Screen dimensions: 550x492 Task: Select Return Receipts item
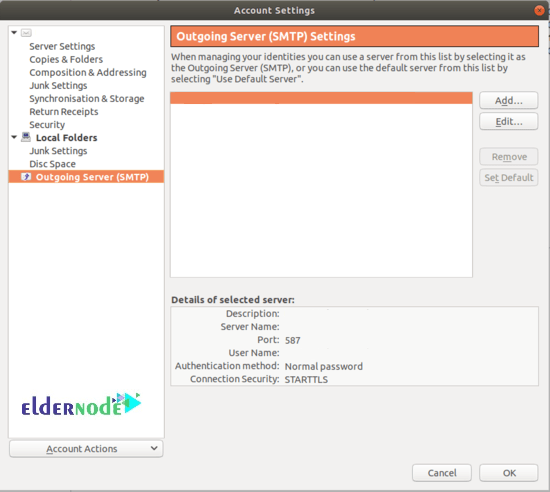(64, 112)
